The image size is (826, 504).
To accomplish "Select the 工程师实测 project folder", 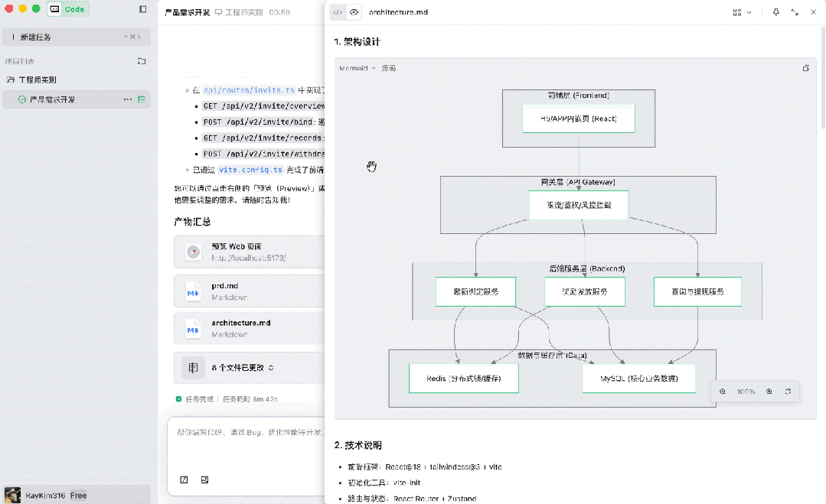I will [x=37, y=80].
